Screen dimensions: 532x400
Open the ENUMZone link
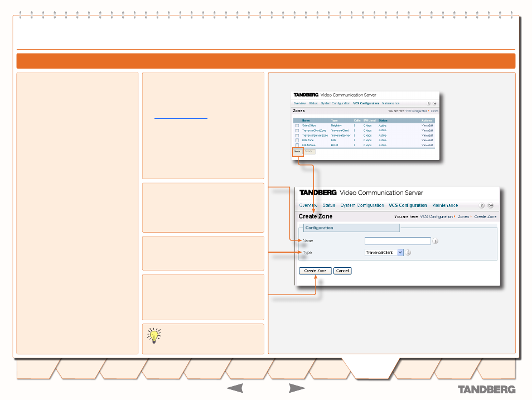coord(309,145)
